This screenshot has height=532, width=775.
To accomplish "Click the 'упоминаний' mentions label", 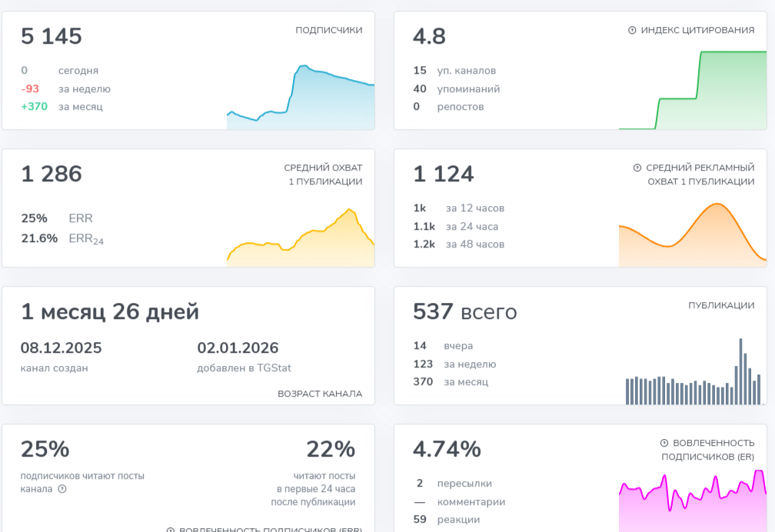I will tap(468, 89).
